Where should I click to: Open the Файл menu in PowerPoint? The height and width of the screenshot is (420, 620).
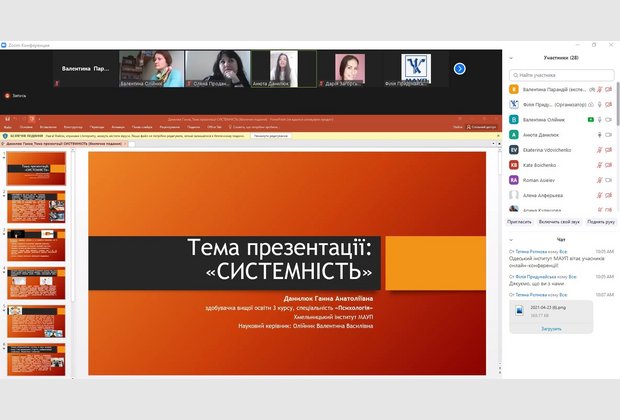pyautogui.click(x=6, y=127)
